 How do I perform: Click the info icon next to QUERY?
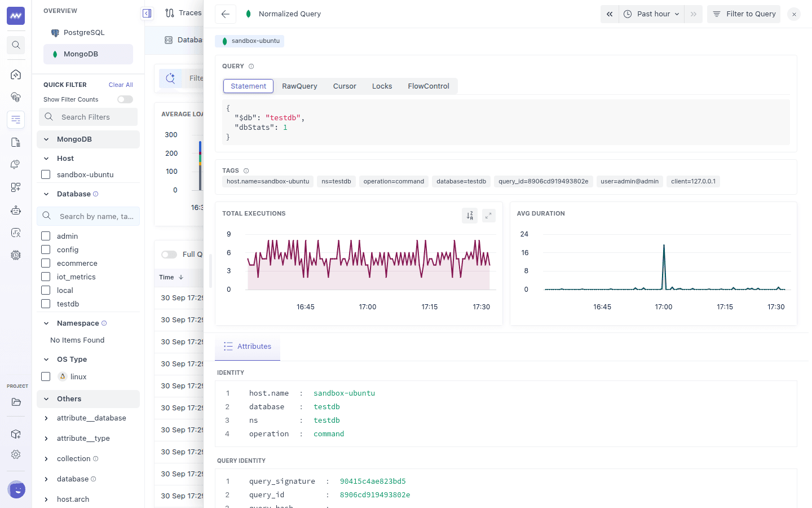pyautogui.click(x=251, y=67)
